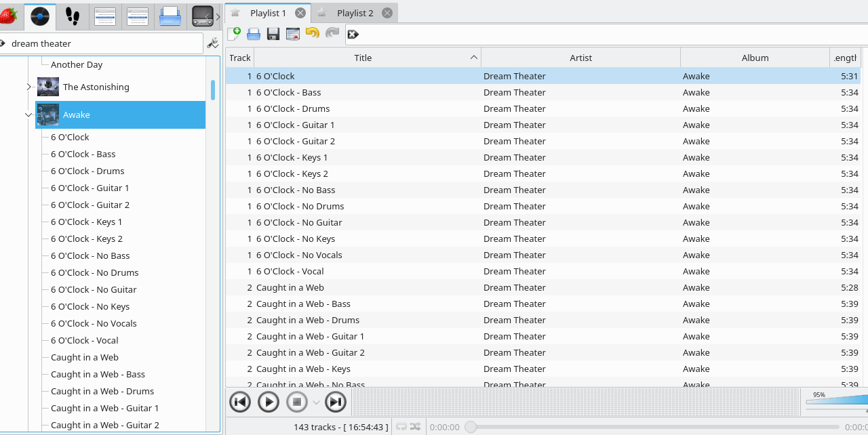
Task: Close the Playlist 2 tab
Action: click(x=387, y=13)
